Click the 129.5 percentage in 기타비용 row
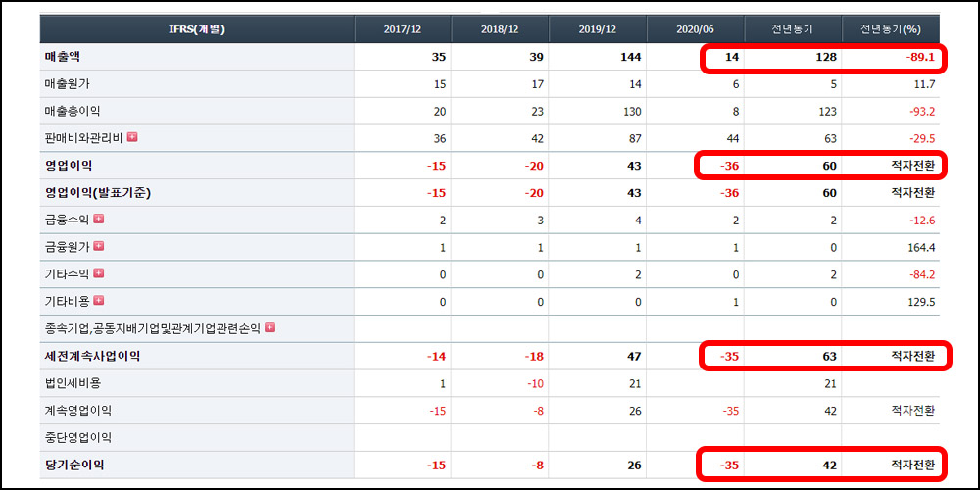The image size is (980, 490). tap(922, 303)
